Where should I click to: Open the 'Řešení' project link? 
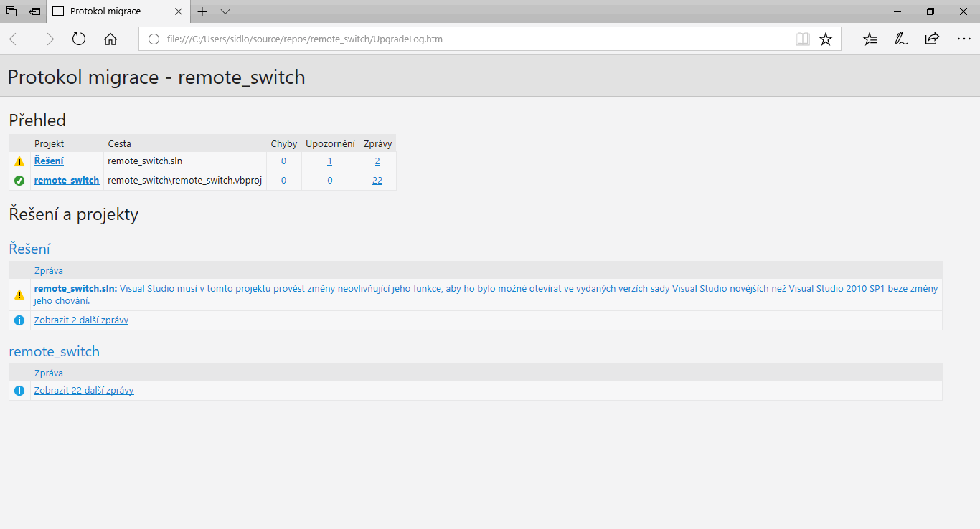point(49,161)
